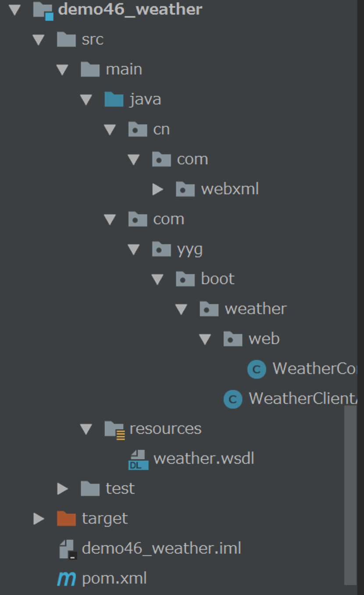Select the main folder item
This screenshot has width=364, height=595.
pyautogui.click(x=111, y=70)
